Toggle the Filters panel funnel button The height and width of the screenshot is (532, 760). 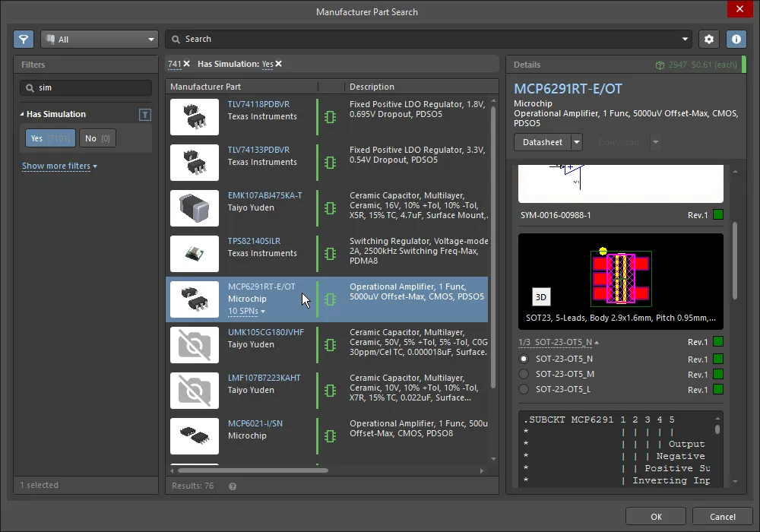(x=24, y=39)
